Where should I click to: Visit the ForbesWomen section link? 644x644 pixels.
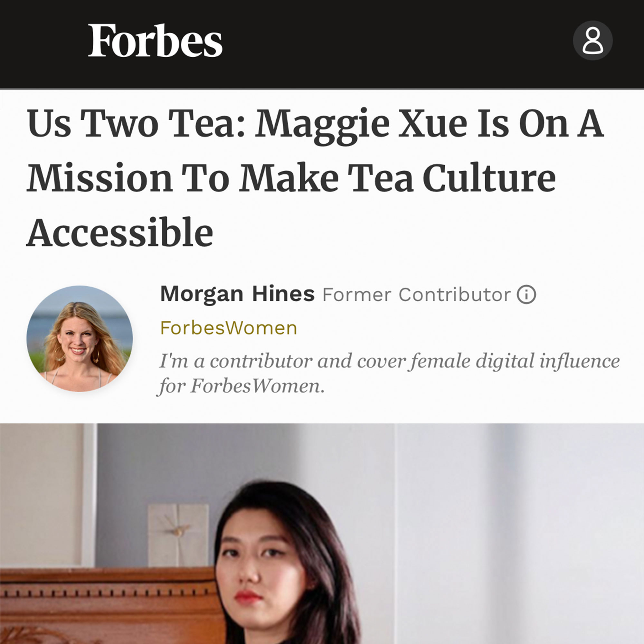pos(229,328)
